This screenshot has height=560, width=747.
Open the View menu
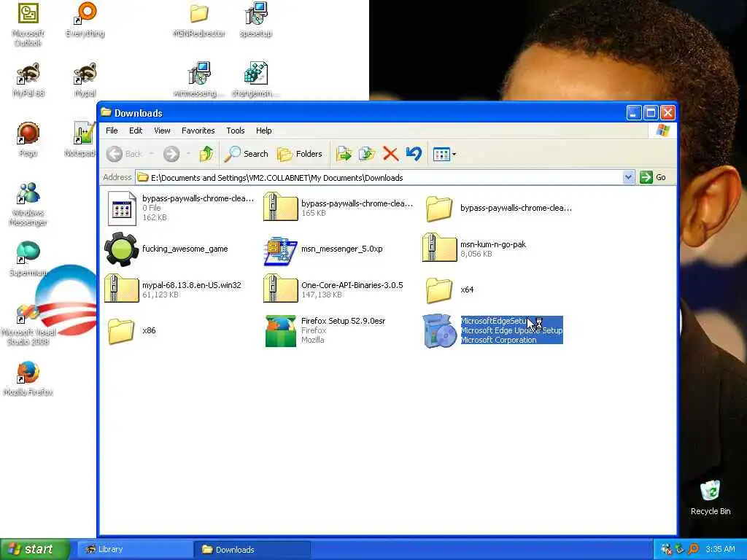click(x=162, y=131)
